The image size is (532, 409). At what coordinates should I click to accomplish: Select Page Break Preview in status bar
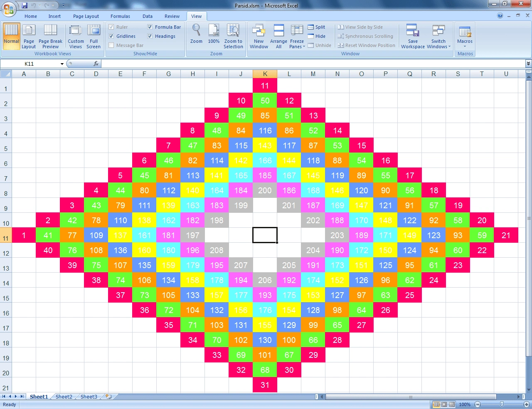point(451,404)
